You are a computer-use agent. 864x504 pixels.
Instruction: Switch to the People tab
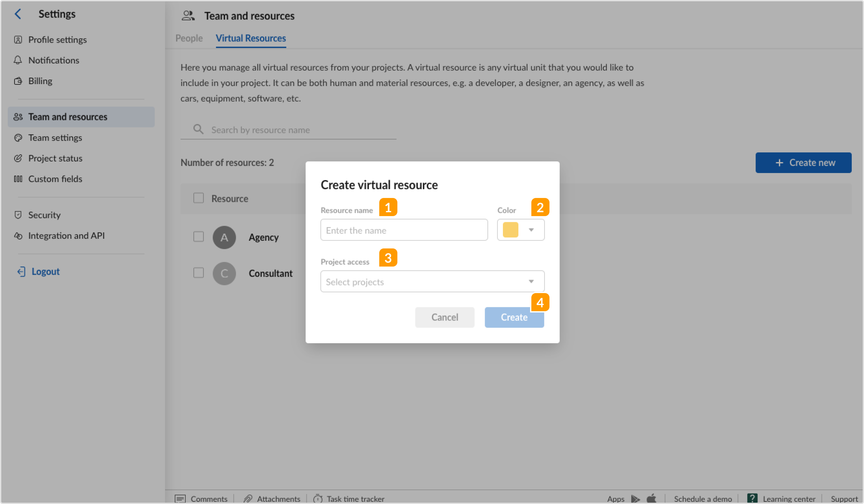(x=189, y=38)
